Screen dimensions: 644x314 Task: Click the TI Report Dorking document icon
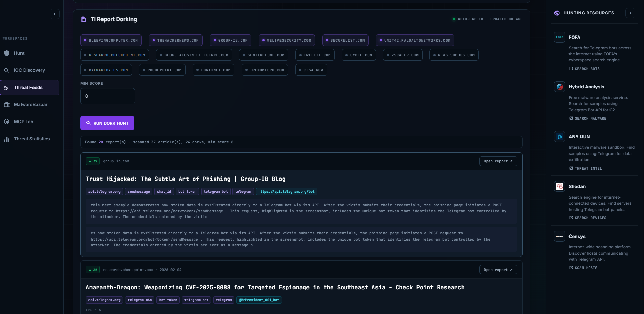83,19
